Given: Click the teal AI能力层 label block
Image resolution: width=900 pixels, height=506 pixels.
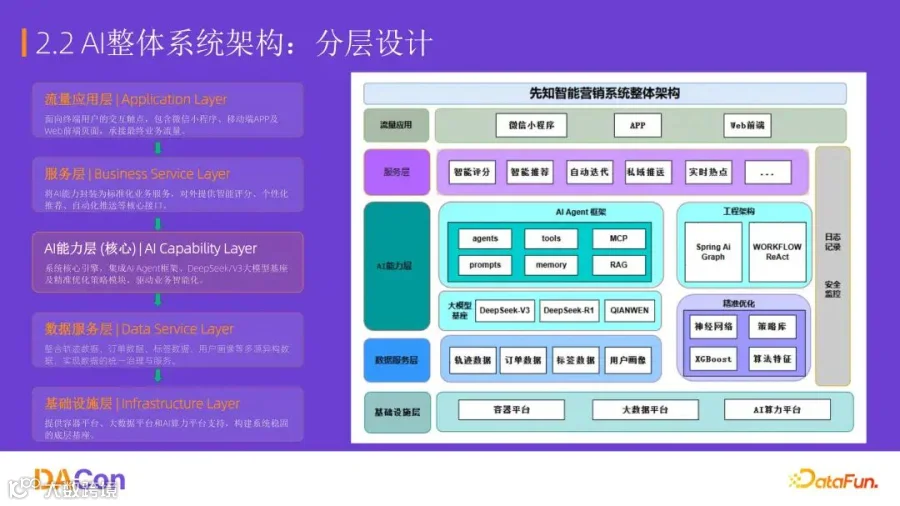Looking at the screenshot, I should tap(397, 266).
